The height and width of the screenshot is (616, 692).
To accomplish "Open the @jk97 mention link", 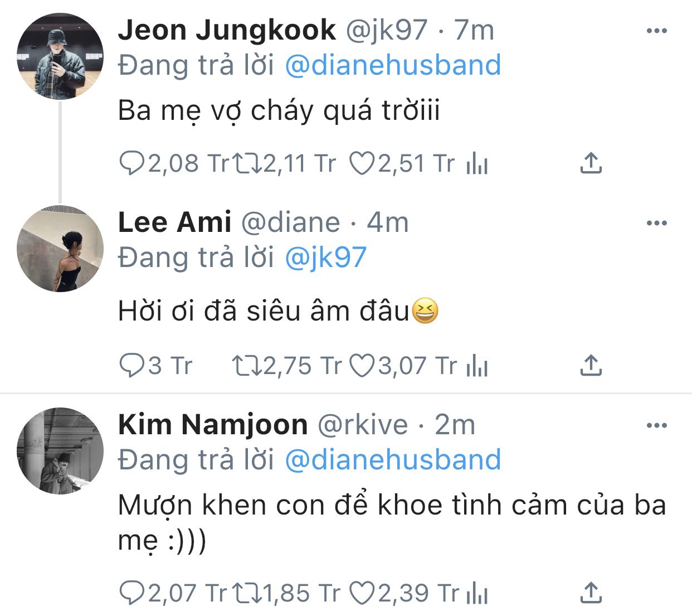I will pyautogui.click(x=325, y=258).
